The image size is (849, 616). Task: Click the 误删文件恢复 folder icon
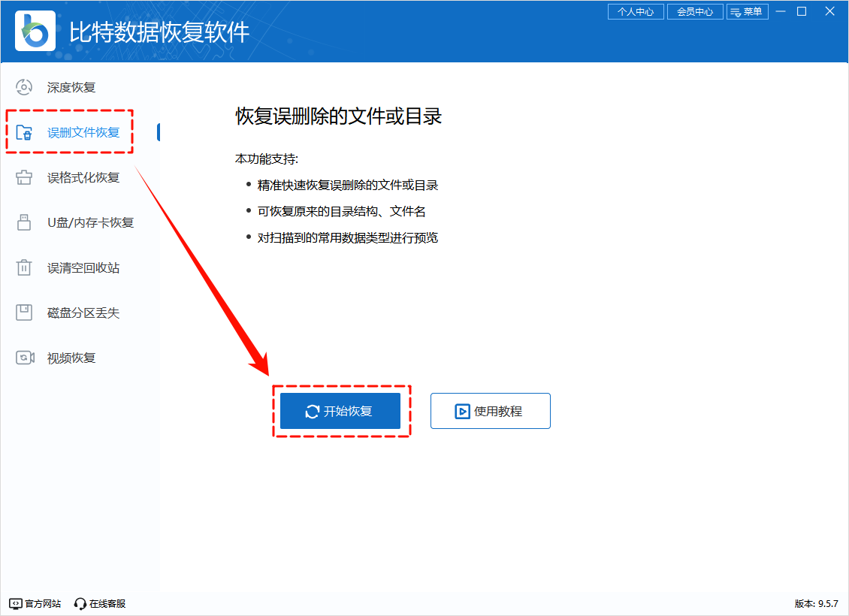(x=24, y=132)
